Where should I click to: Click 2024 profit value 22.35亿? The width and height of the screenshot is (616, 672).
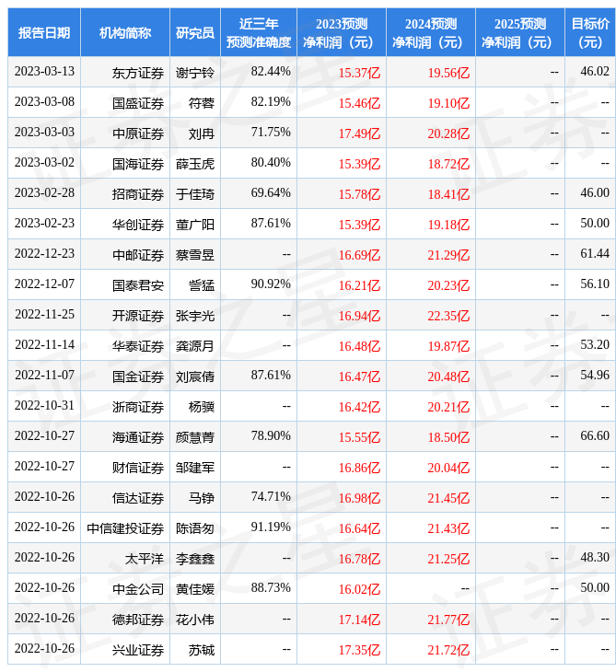[448, 316]
